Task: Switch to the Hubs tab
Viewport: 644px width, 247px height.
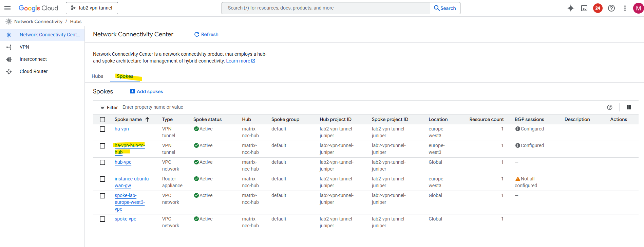Action: coord(97,76)
